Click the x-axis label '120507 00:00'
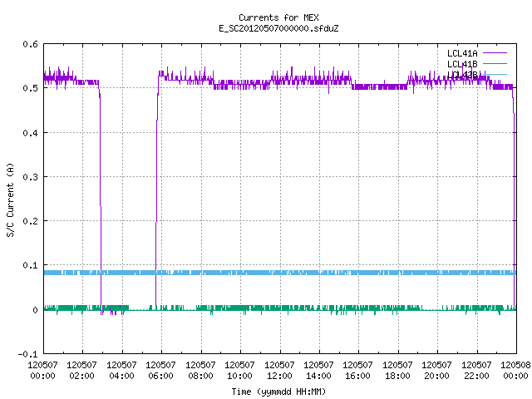This screenshot has height=399, width=532. coord(42,370)
